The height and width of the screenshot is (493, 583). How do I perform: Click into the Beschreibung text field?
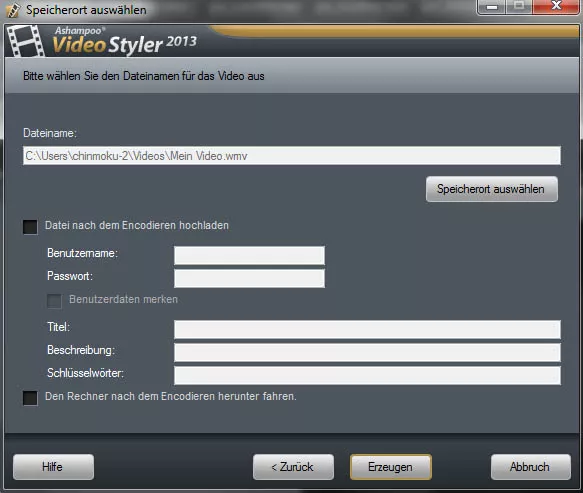(x=367, y=352)
